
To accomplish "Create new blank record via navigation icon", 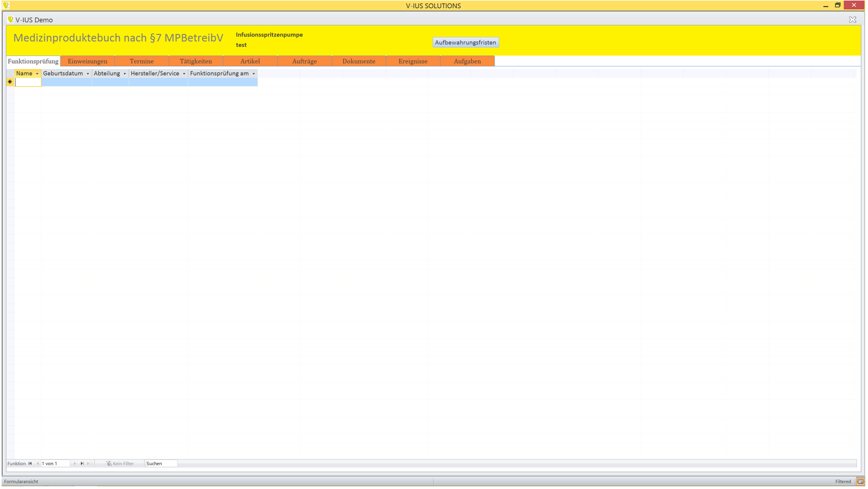I will pyautogui.click(x=89, y=464).
